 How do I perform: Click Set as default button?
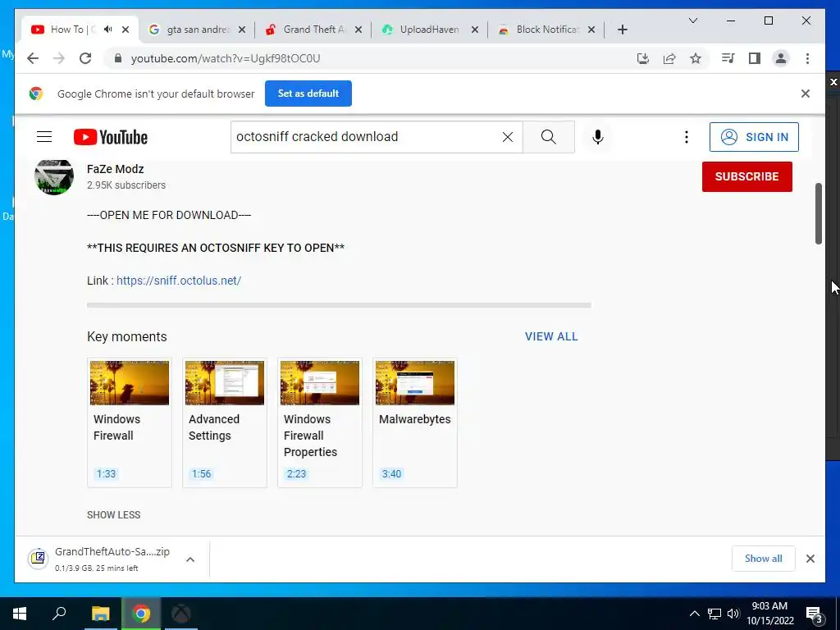(308, 94)
